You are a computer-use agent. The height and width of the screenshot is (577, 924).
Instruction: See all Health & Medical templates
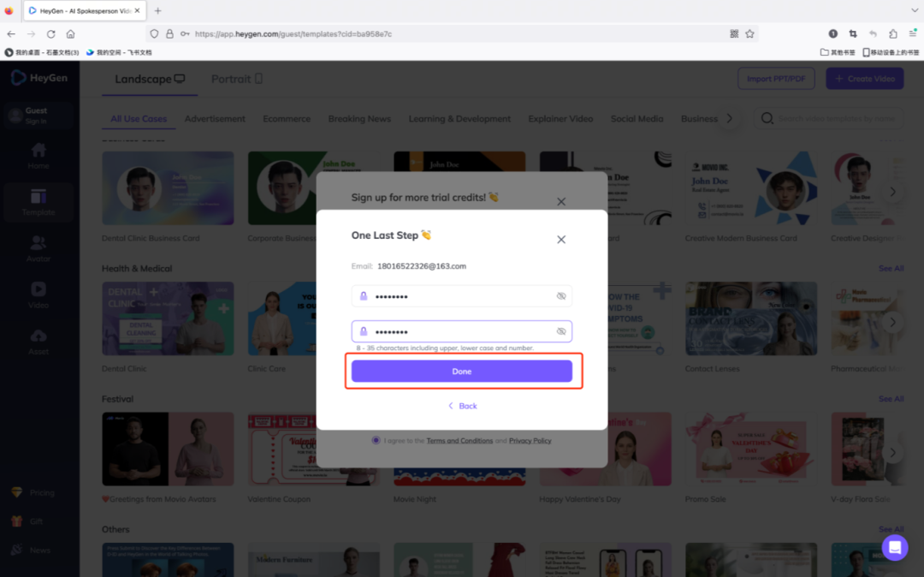pyautogui.click(x=891, y=268)
